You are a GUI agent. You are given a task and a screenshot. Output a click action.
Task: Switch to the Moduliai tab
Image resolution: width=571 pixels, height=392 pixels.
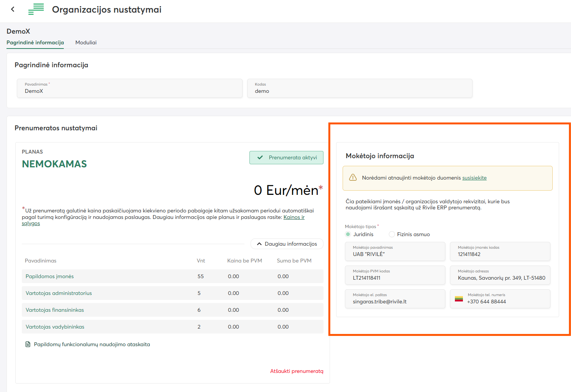pos(86,42)
